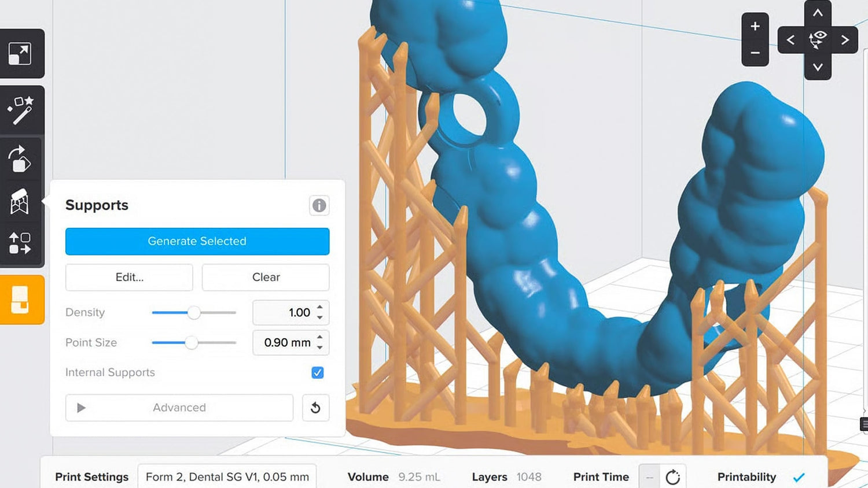868x488 pixels.
Task: Reset support settings with the reset arrow icon
Action: click(x=315, y=408)
